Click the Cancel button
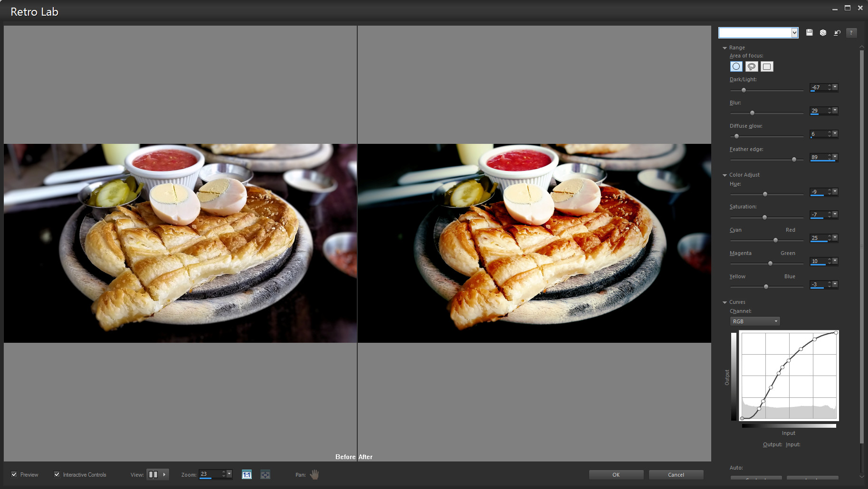This screenshot has width=868, height=489. pyautogui.click(x=676, y=475)
